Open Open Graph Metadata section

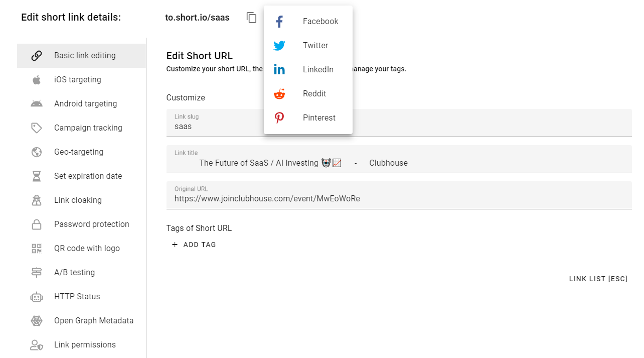94,321
